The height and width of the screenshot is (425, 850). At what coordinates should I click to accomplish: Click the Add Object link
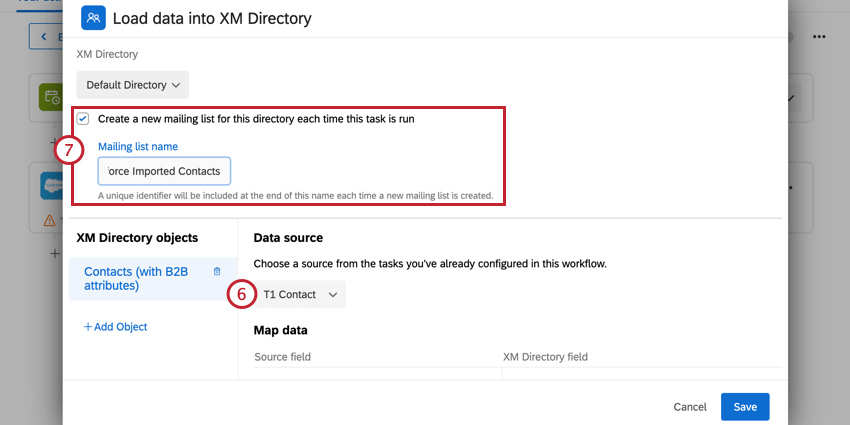click(x=115, y=327)
